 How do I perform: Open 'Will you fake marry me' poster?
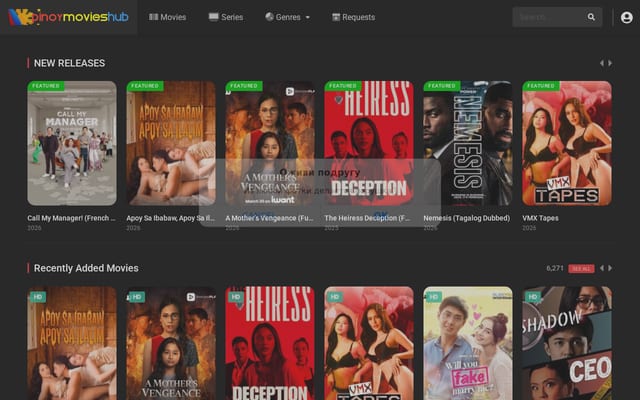468,343
